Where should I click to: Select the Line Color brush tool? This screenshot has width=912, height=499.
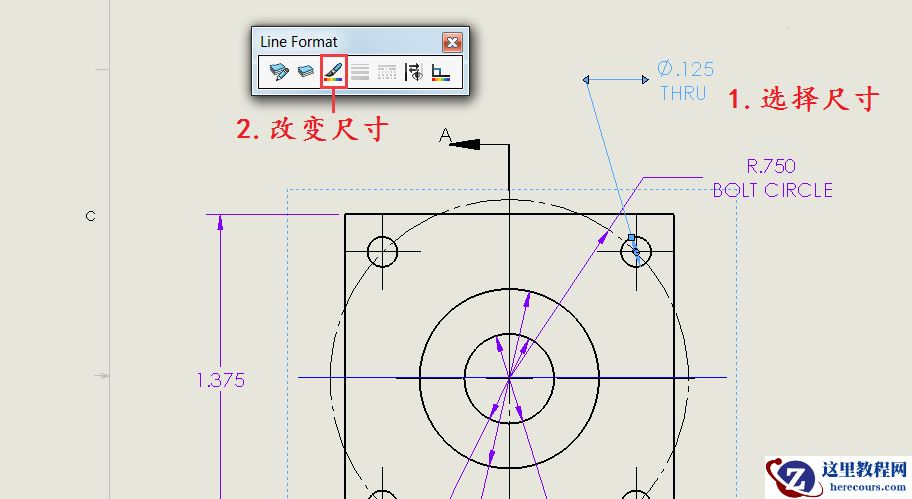pyautogui.click(x=333, y=72)
